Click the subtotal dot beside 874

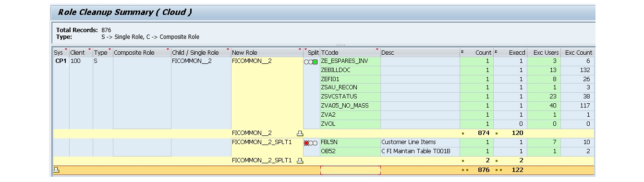coord(463,133)
